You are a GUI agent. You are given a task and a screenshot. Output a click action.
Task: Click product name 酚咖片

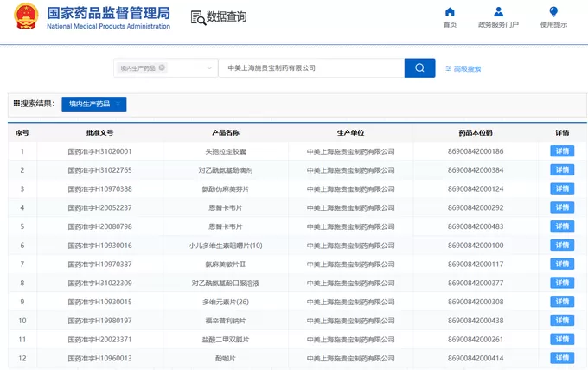click(226, 358)
